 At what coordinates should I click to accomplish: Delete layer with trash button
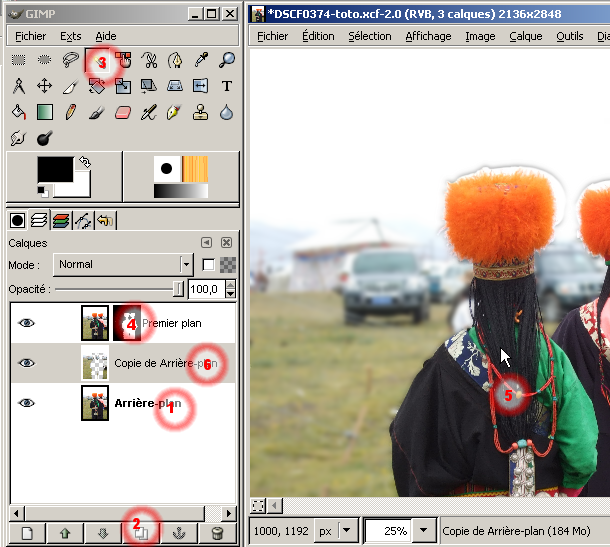click(217, 533)
